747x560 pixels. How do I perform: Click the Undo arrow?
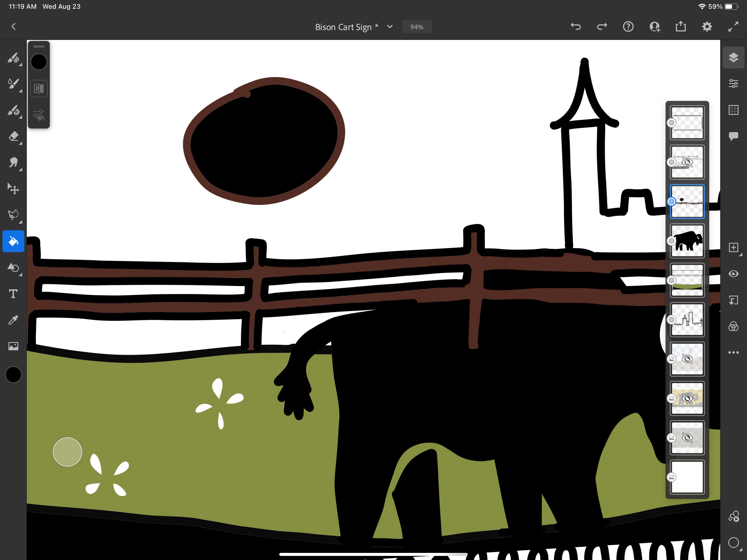576,26
